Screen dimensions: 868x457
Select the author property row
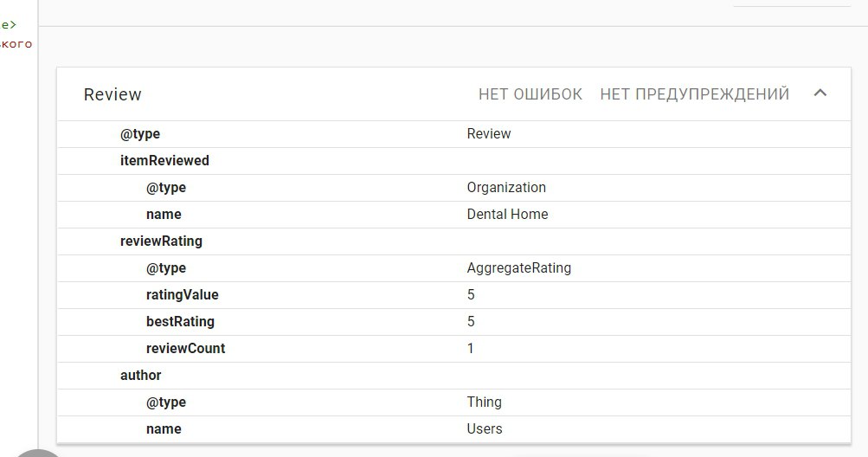(454, 376)
